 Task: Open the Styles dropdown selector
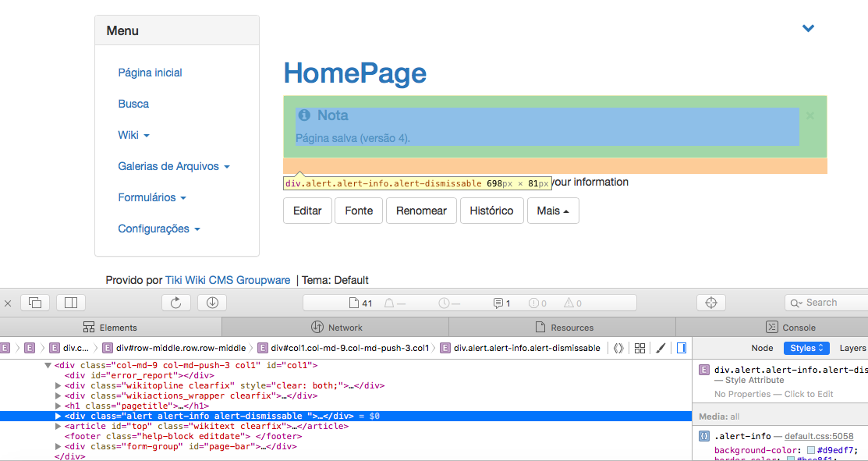click(806, 348)
